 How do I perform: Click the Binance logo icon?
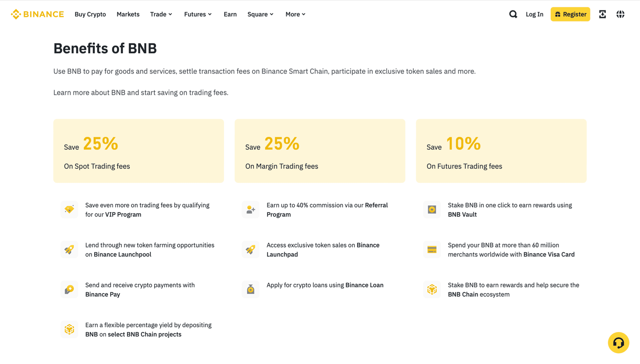click(15, 14)
